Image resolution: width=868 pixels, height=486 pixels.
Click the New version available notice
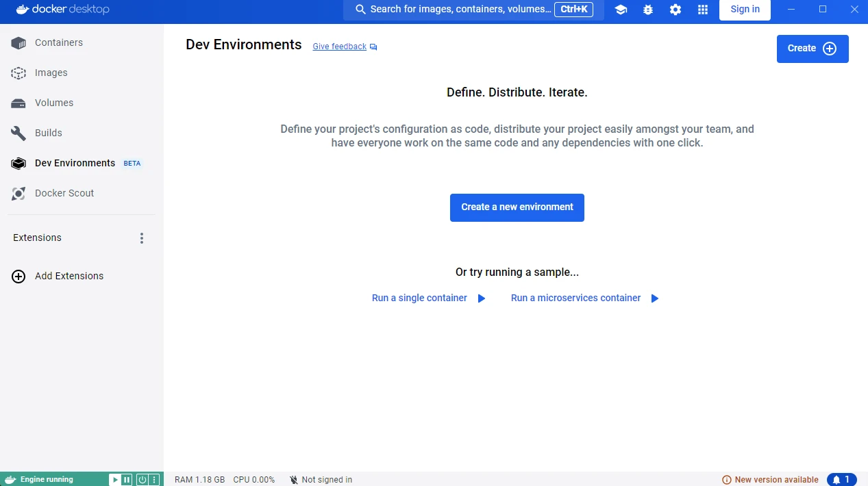[771, 480]
